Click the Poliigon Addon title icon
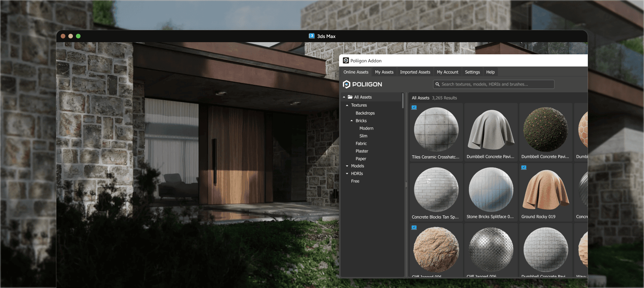This screenshot has width=644, height=288. [346, 60]
